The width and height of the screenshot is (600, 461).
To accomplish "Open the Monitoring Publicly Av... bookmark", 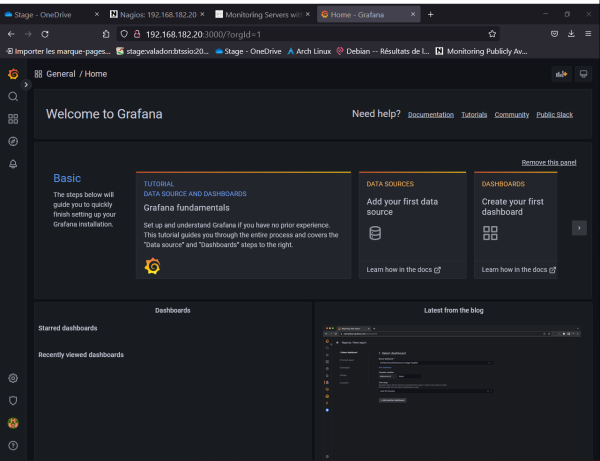I will click(x=481, y=51).
